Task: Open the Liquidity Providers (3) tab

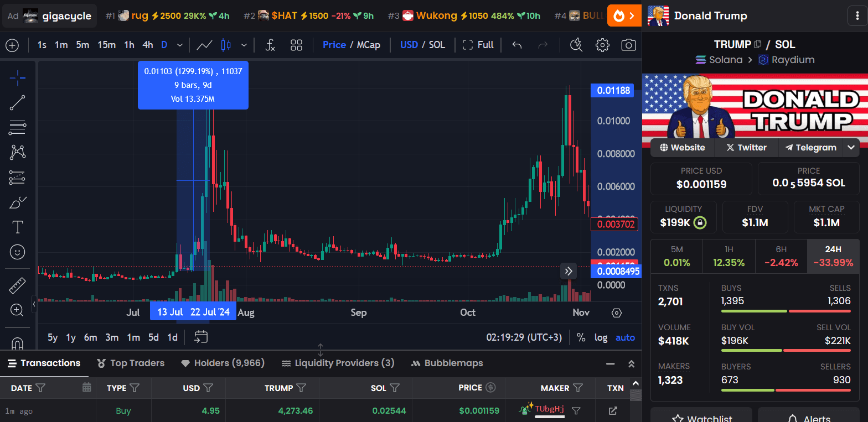Action: pyautogui.click(x=338, y=363)
